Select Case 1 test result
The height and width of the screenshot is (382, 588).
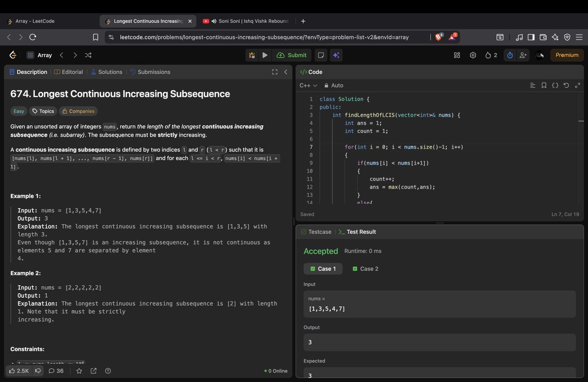[x=323, y=269]
